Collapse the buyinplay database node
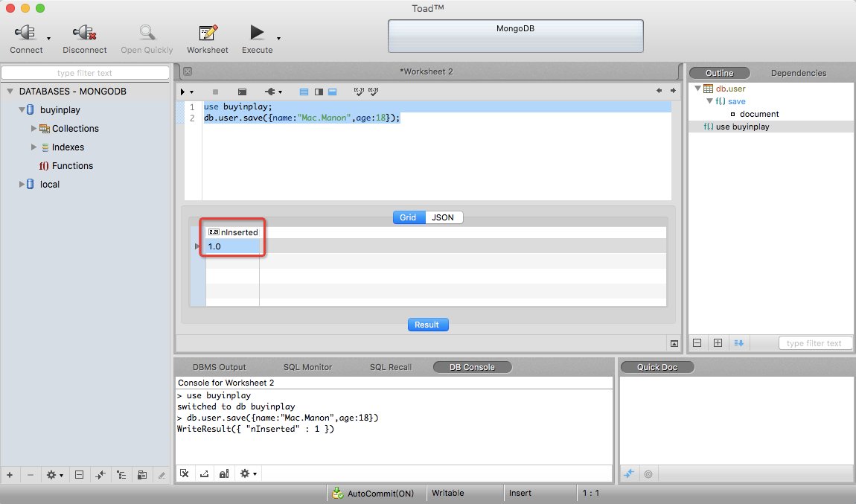Viewport: 856px width, 504px height. [x=22, y=109]
